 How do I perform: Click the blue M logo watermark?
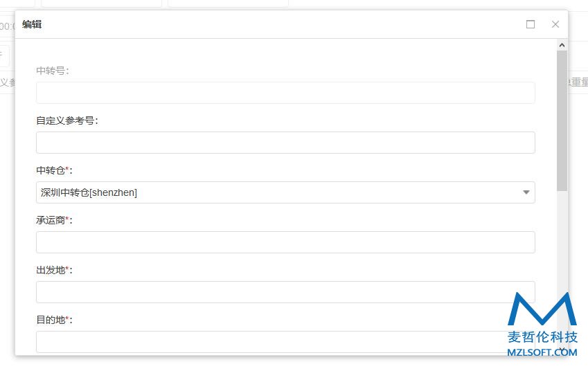click(542, 309)
